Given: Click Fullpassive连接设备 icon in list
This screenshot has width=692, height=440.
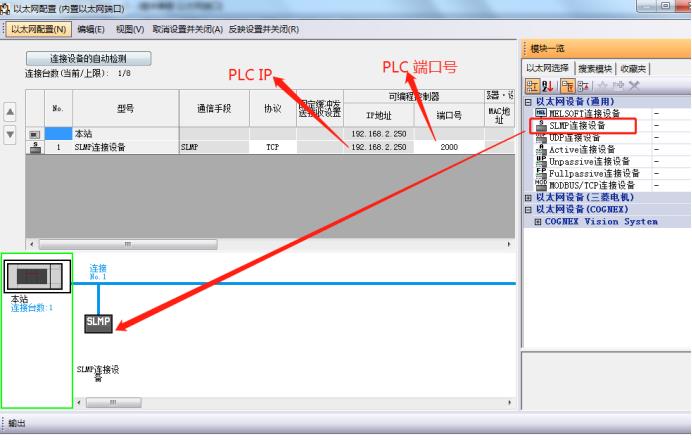Looking at the screenshot, I should point(541,173).
